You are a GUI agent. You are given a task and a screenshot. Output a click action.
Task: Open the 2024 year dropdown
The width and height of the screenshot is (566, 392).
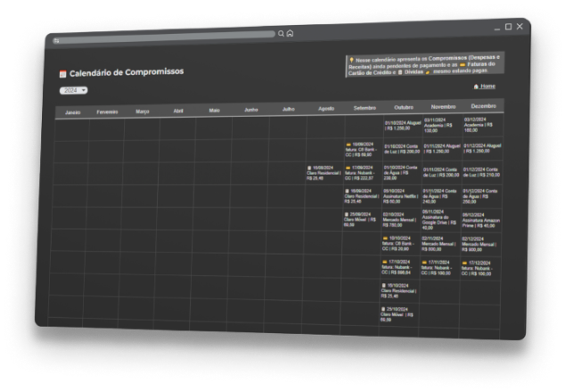73,90
